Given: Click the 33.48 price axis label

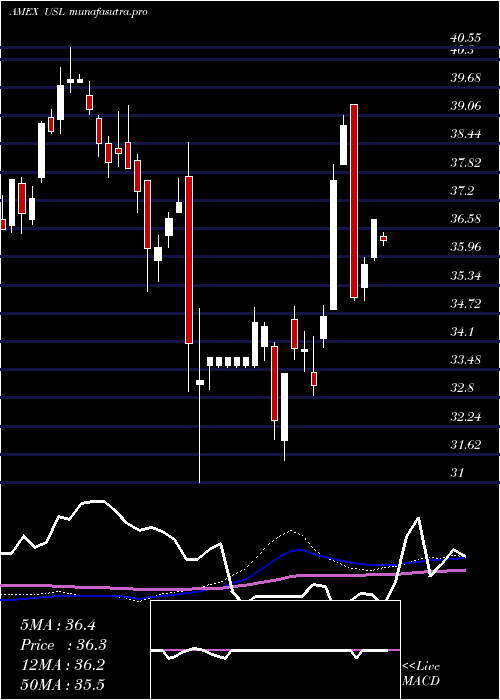Looking at the screenshot, I should click(466, 359).
